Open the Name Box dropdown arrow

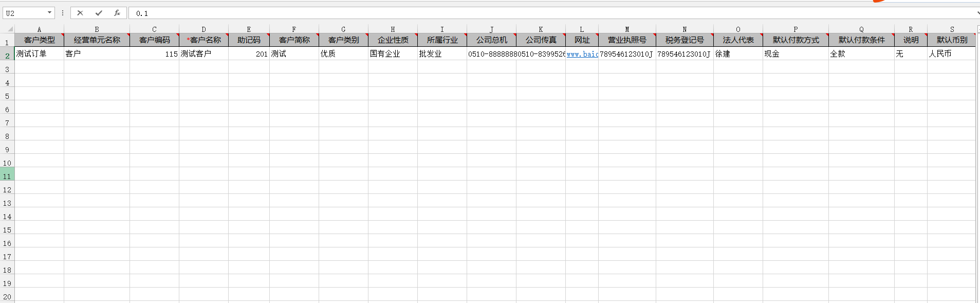pos(49,13)
